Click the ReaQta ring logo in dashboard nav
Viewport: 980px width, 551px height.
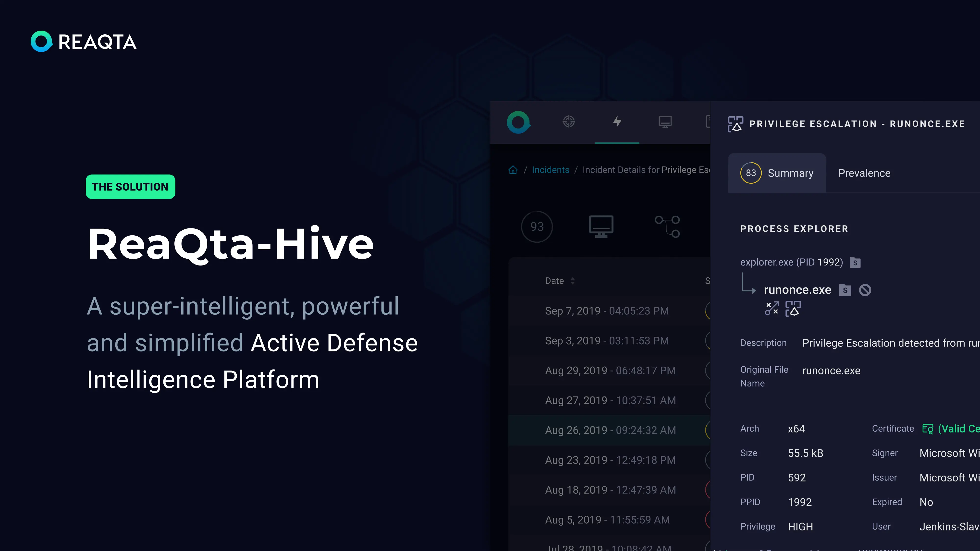tap(518, 122)
